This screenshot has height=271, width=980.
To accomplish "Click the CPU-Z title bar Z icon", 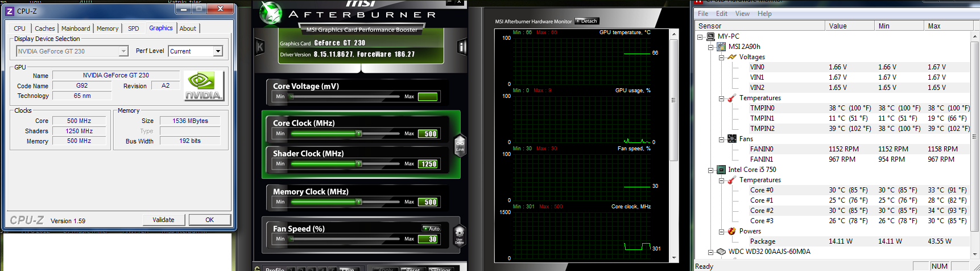I will [x=10, y=11].
